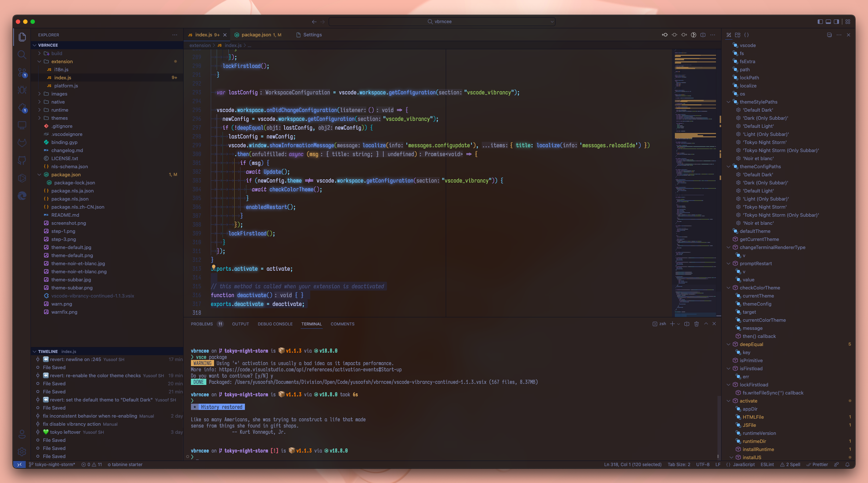Open the OUTPUT panel tab
Screen dimensions: 868x483
click(240, 324)
